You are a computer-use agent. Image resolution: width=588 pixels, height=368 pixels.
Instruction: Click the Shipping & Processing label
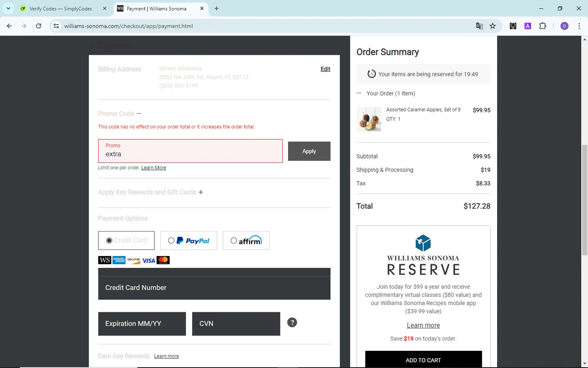tap(385, 170)
